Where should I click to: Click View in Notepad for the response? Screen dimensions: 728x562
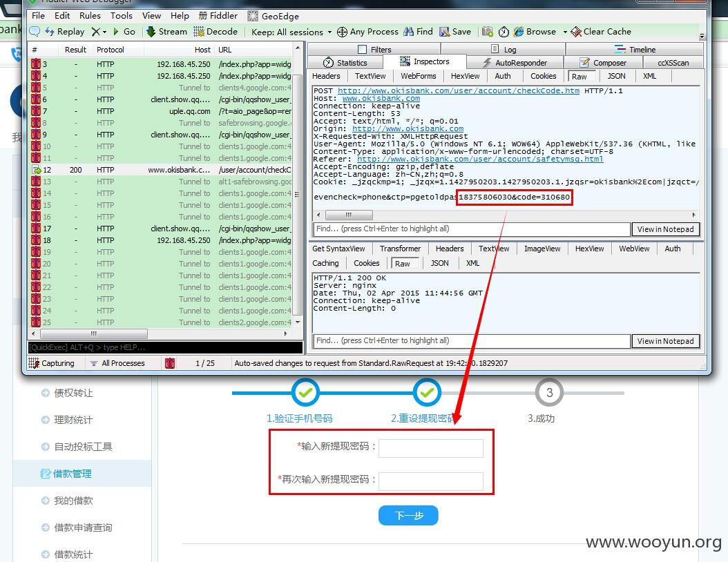tap(665, 340)
